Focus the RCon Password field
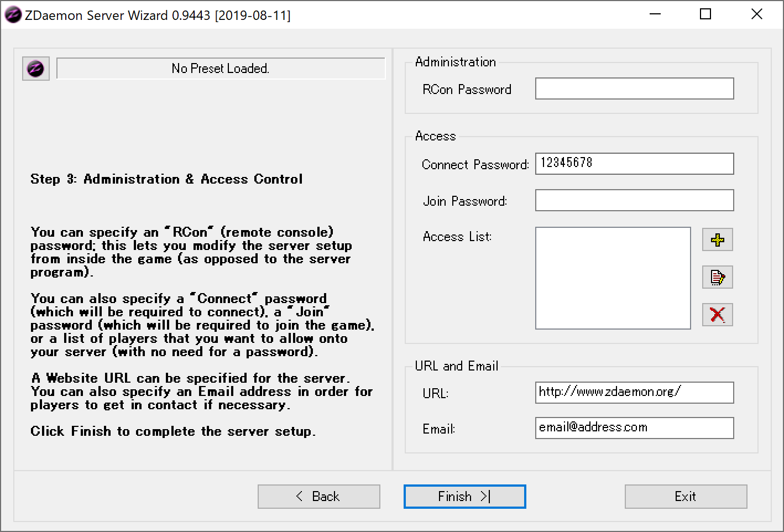 pos(634,89)
